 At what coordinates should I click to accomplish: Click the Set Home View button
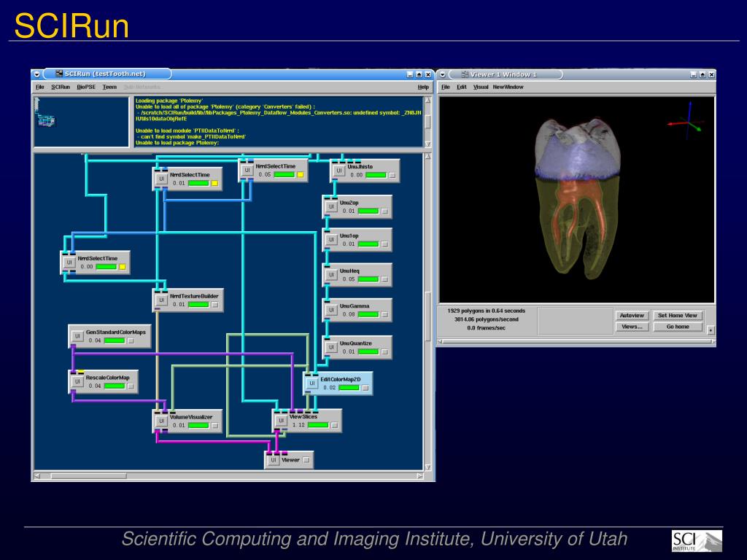pos(678,315)
